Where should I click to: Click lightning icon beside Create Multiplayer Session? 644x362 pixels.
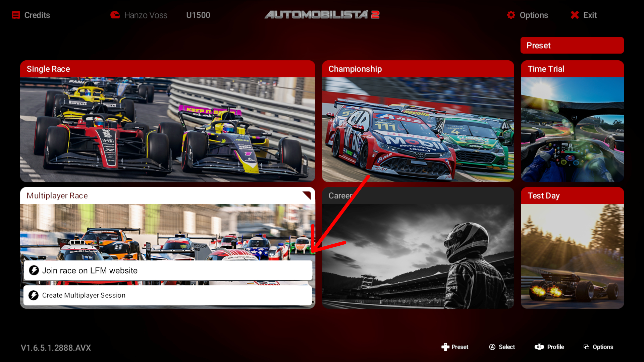(x=34, y=295)
